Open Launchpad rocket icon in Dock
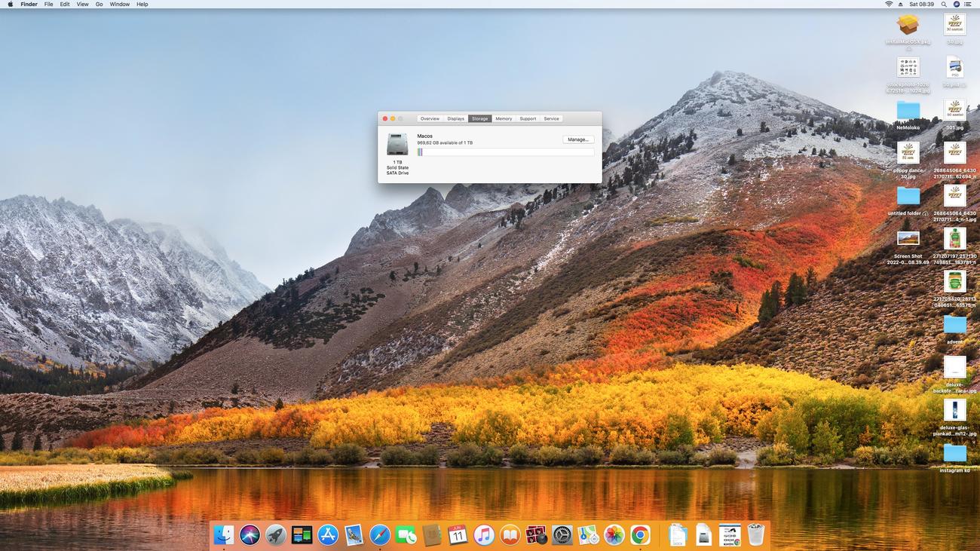This screenshot has height=551, width=980. [x=276, y=534]
